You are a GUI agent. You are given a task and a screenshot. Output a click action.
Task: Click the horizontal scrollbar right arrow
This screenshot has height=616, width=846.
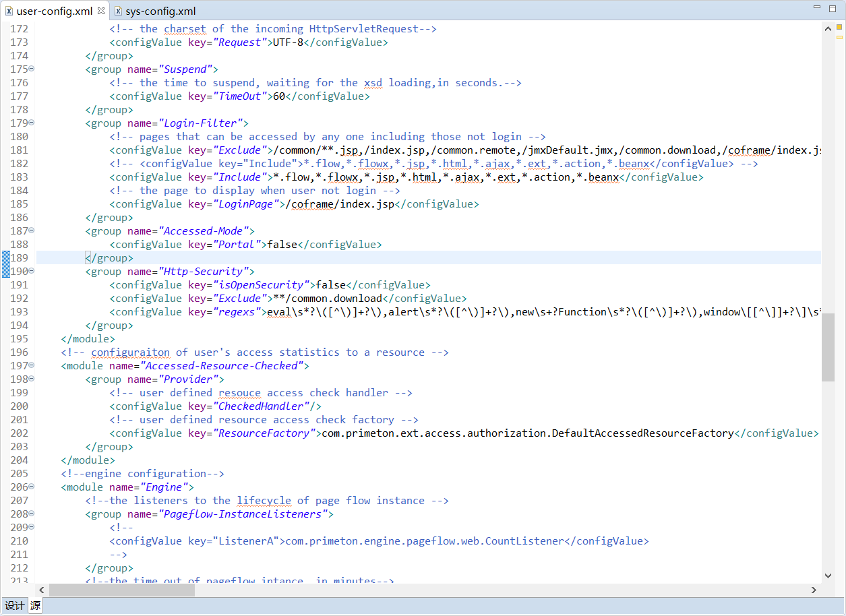click(x=814, y=590)
